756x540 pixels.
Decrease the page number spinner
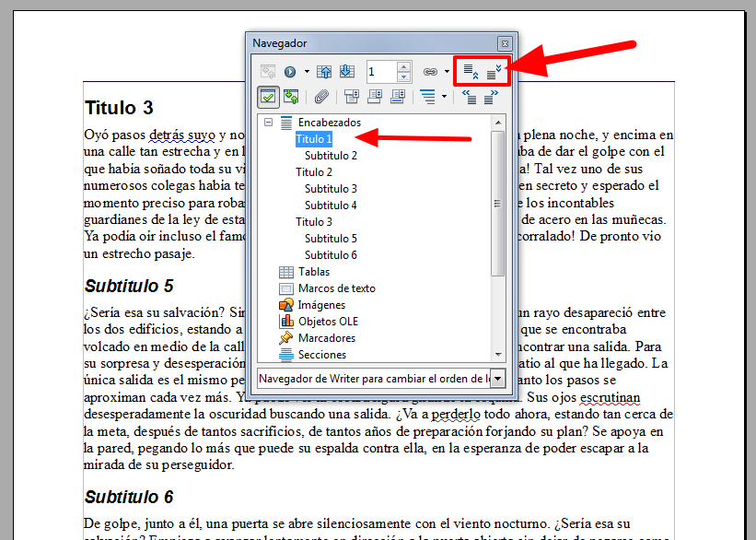click(404, 77)
